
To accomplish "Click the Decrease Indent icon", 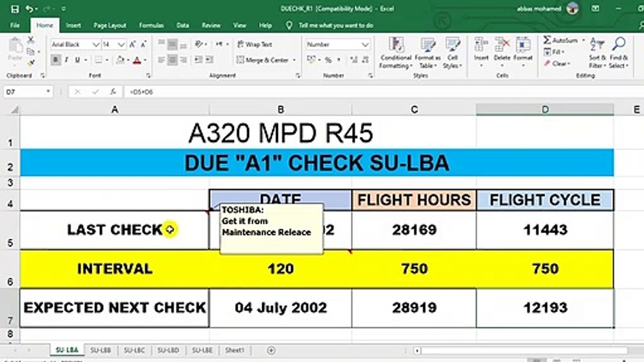I will (198, 60).
